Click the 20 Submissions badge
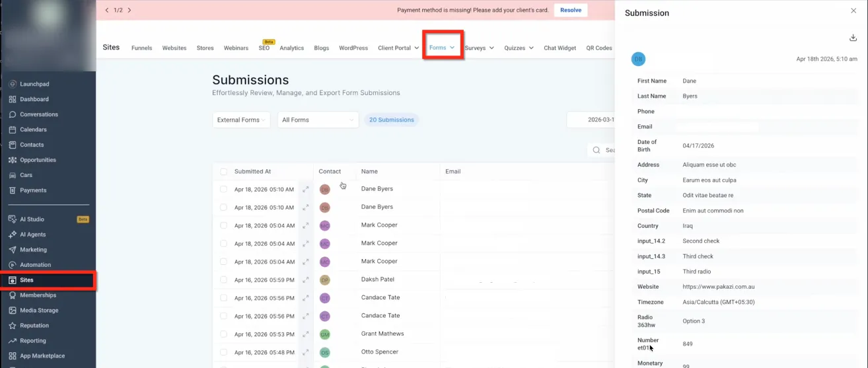Screen dimensions: 868x368 (392, 120)
